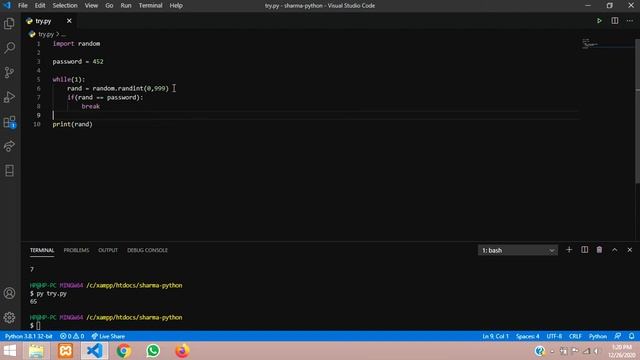The height and width of the screenshot is (360, 640).
Task: Open the Go menu
Action: coord(109,5)
